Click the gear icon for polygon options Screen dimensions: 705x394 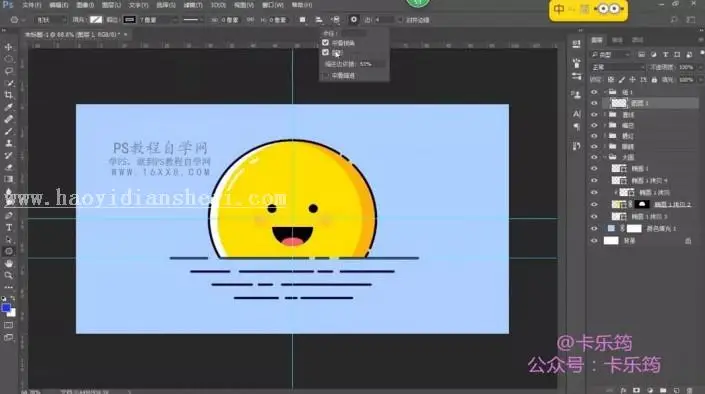(354, 19)
